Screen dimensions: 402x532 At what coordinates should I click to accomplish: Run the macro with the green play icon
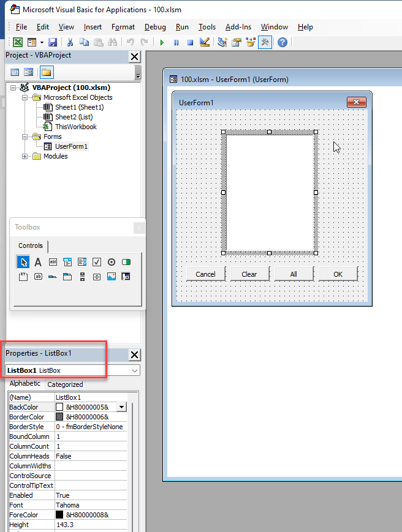162,42
